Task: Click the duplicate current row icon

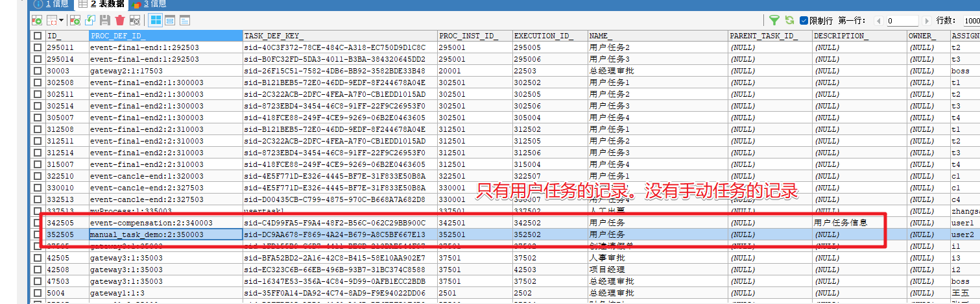Action: click(90, 21)
